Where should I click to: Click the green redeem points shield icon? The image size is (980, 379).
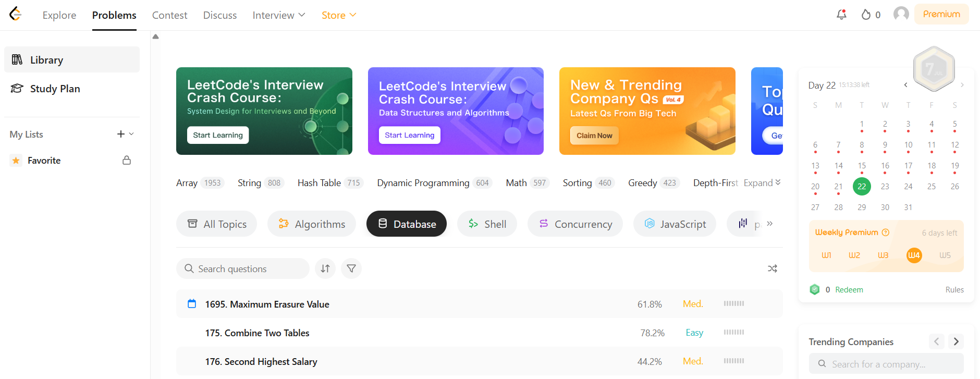[815, 289]
